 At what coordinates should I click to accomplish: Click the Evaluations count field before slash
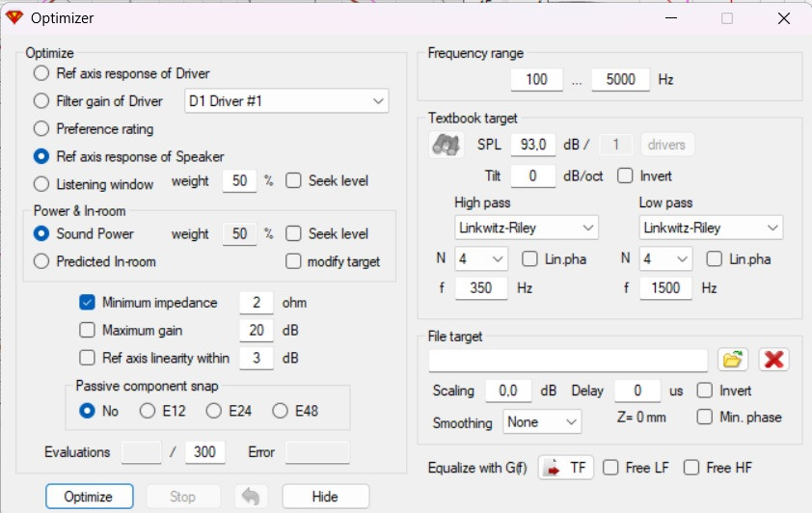(x=142, y=452)
